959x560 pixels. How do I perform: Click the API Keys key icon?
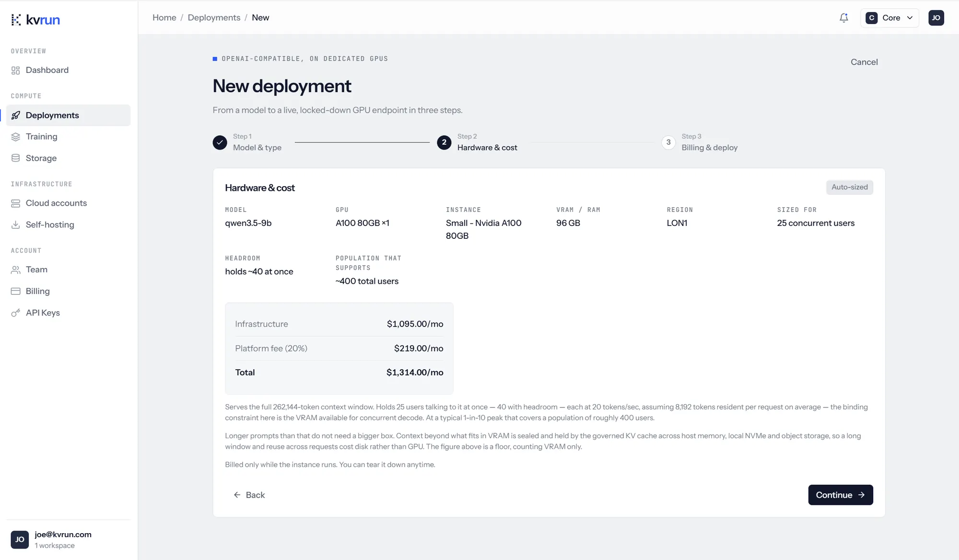click(16, 313)
